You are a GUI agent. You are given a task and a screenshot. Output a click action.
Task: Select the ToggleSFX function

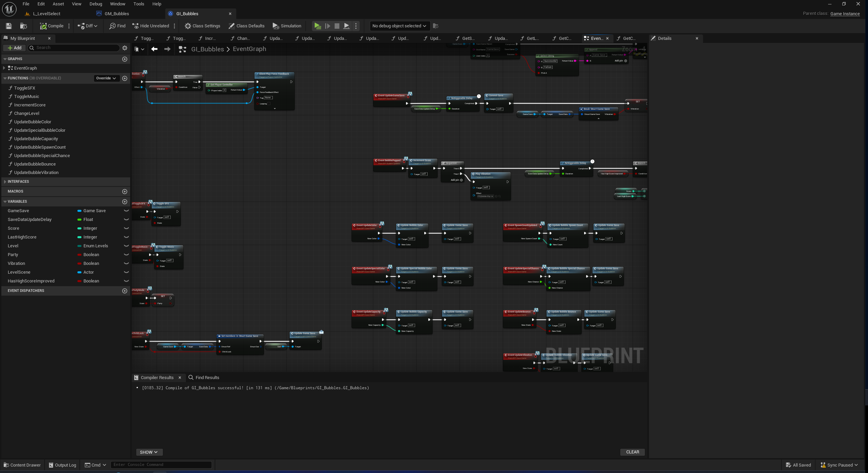[25, 88]
